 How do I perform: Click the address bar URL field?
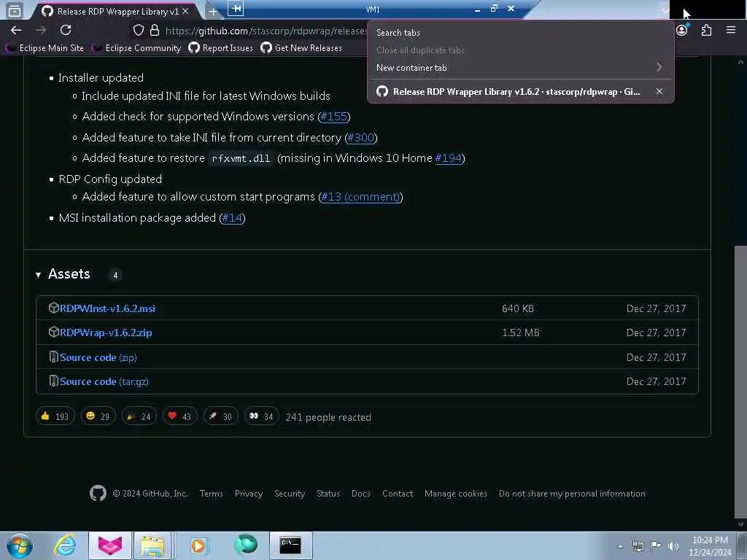(x=266, y=31)
